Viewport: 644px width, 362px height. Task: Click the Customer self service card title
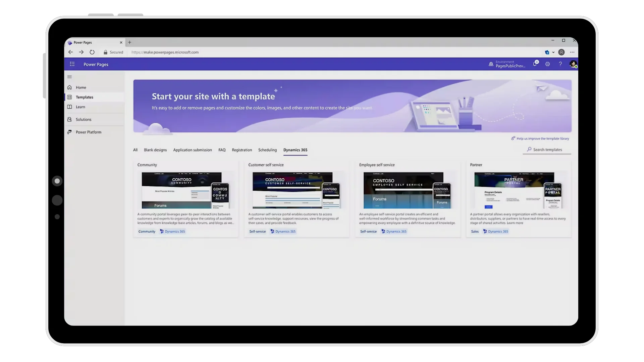(x=266, y=165)
